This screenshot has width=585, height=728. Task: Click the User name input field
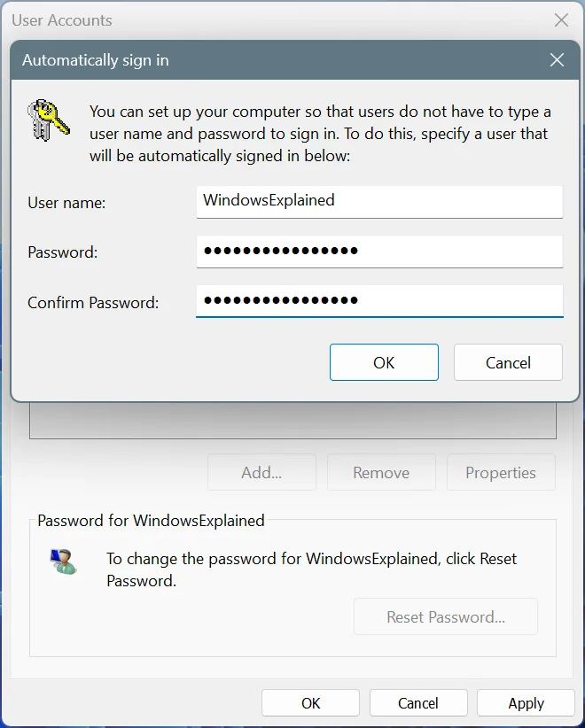379,202
